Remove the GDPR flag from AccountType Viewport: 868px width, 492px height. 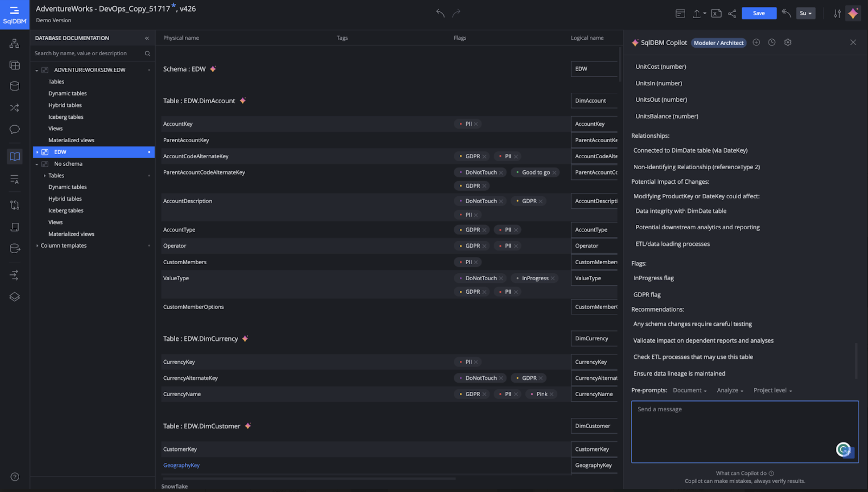coord(484,229)
